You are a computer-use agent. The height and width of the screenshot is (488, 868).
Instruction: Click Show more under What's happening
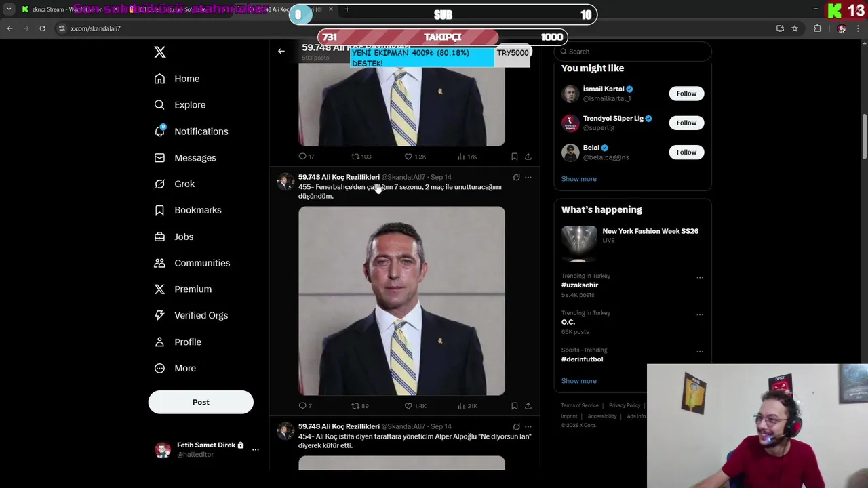578,381
